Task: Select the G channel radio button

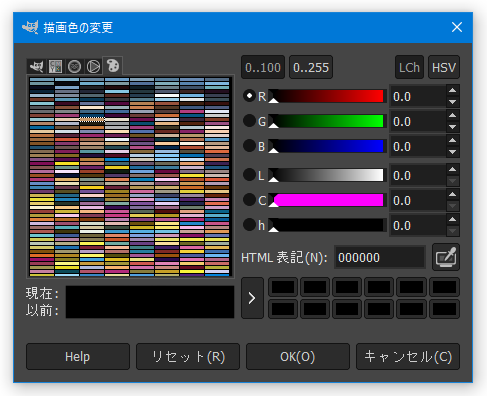Action: (249, 121)
